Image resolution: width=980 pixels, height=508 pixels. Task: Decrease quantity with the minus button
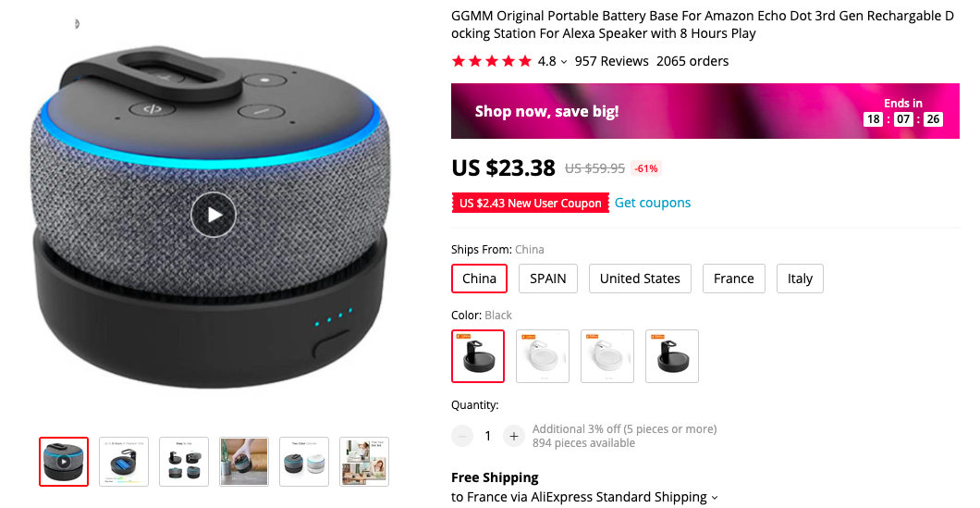click(x=462, y=436)
